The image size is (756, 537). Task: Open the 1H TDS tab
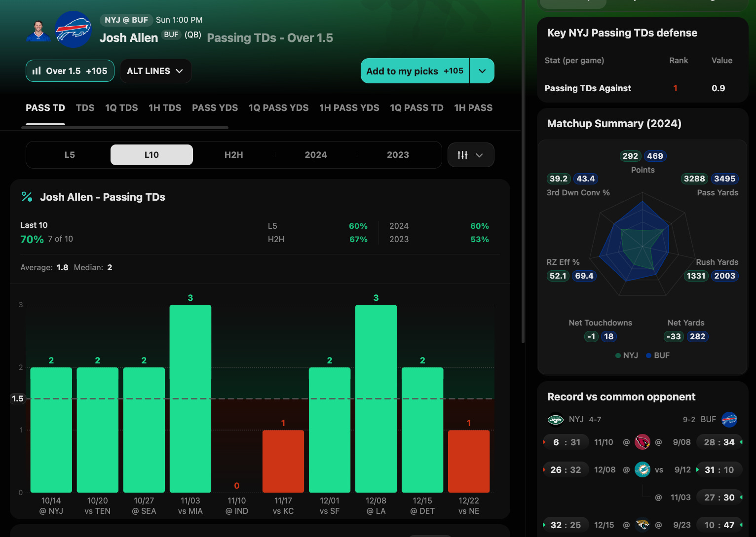pyautogui.click(x=165, y=107)
